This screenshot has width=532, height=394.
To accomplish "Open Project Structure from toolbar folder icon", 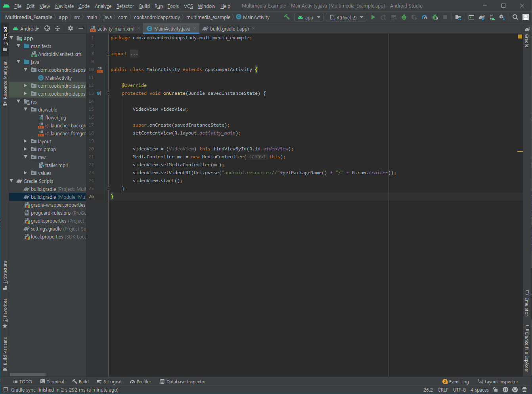I will (458, 17).
